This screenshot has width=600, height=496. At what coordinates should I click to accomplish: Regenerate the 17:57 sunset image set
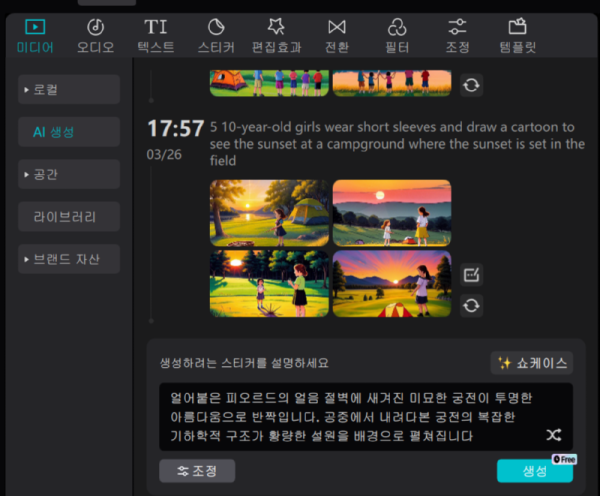(472, 305)
